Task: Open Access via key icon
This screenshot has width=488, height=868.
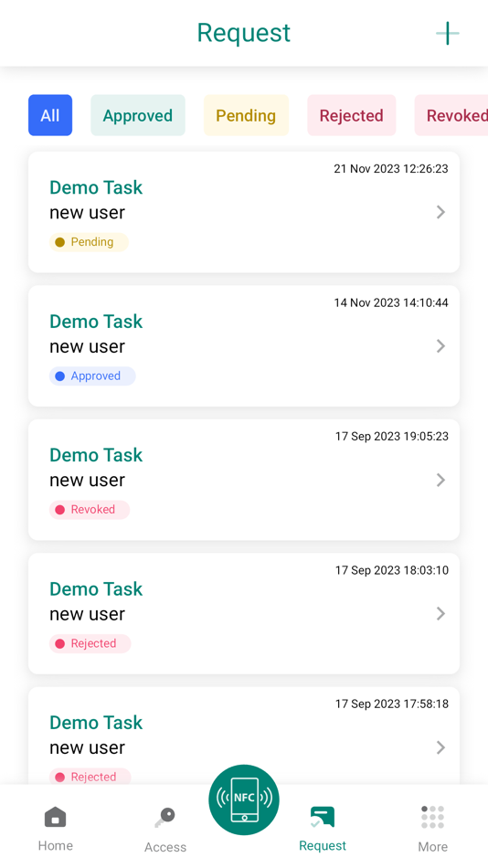Action: tap(165, 818)
